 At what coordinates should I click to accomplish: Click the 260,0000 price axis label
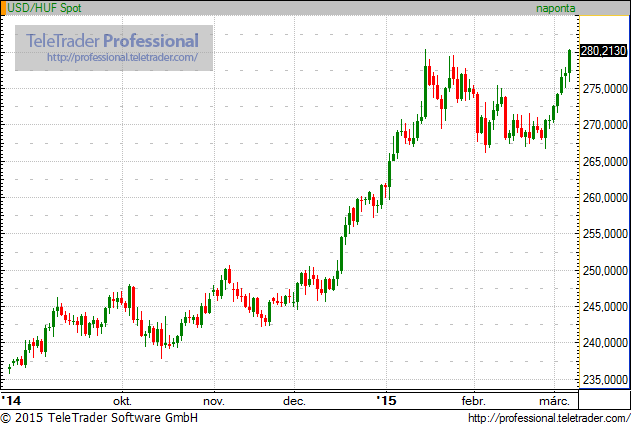[605, 198]
